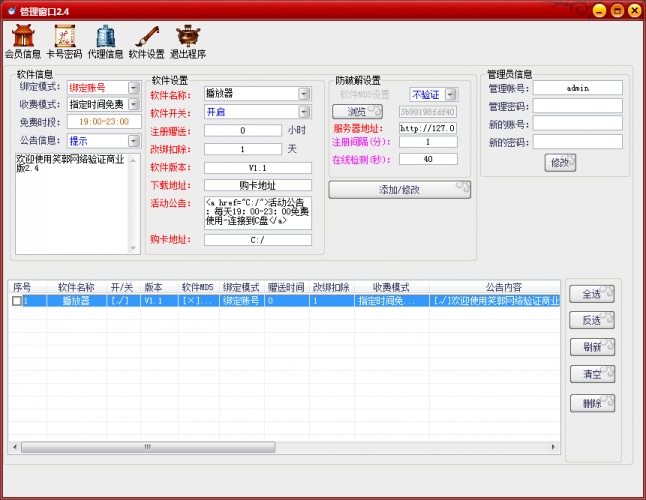The height and width of the screenshot is (500, 646).
Task: Click the 全选 select all button
Action: 590,294
